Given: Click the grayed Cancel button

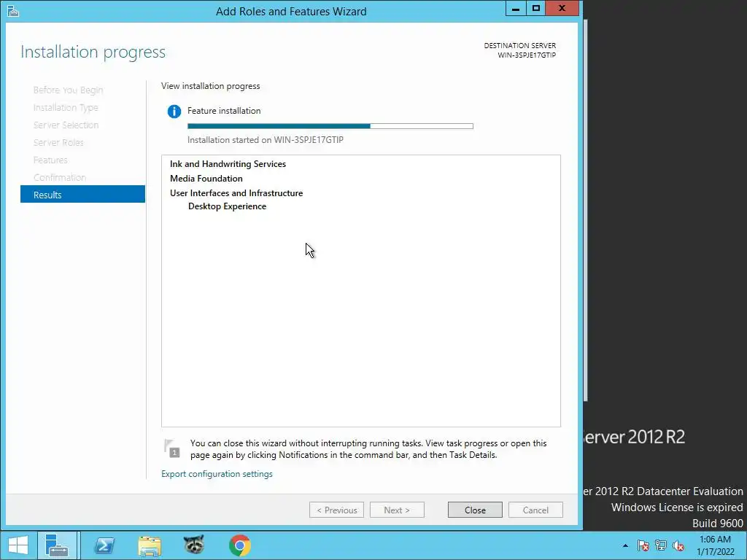Looking at the screenshot, I should click(x=535, y=510).
